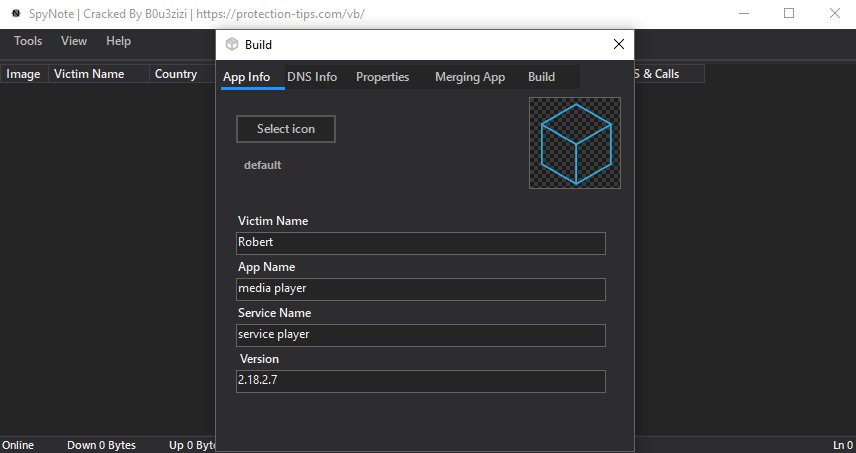This screenshot has height=453, width=856.
Task: Click the blue cube icon preview
Action: click(575, 143)
